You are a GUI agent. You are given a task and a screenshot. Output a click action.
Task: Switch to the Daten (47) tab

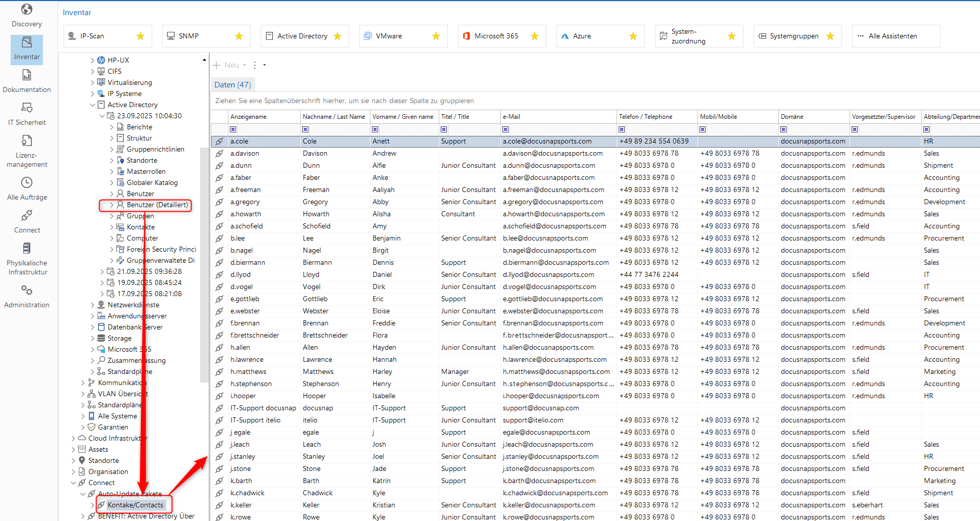pyautogui.click(x=232, y=85)
